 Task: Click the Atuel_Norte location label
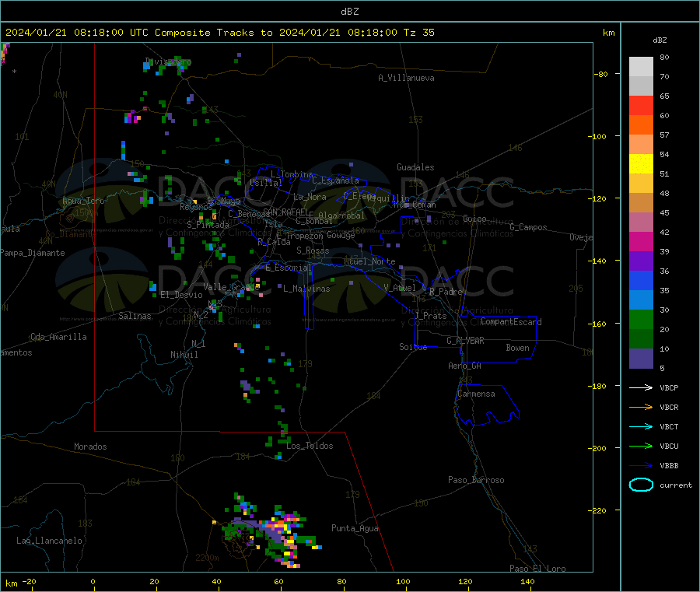click(369, 261)
